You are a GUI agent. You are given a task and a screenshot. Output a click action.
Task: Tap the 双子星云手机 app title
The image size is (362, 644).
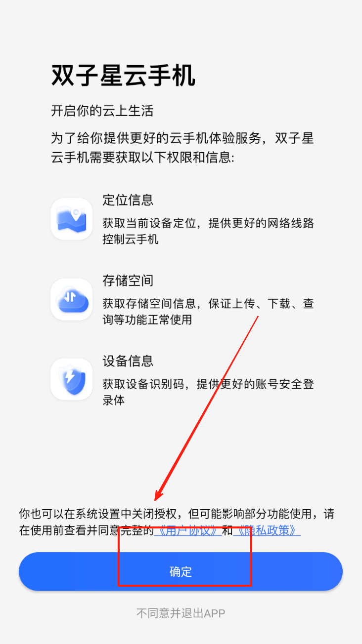pyautogui.click(x=123, y=77)
